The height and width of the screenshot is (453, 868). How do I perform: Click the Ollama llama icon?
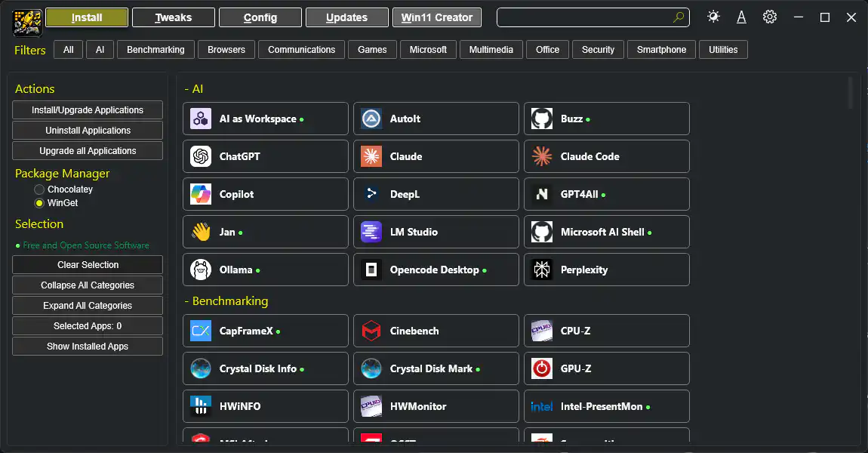[200, 270]
